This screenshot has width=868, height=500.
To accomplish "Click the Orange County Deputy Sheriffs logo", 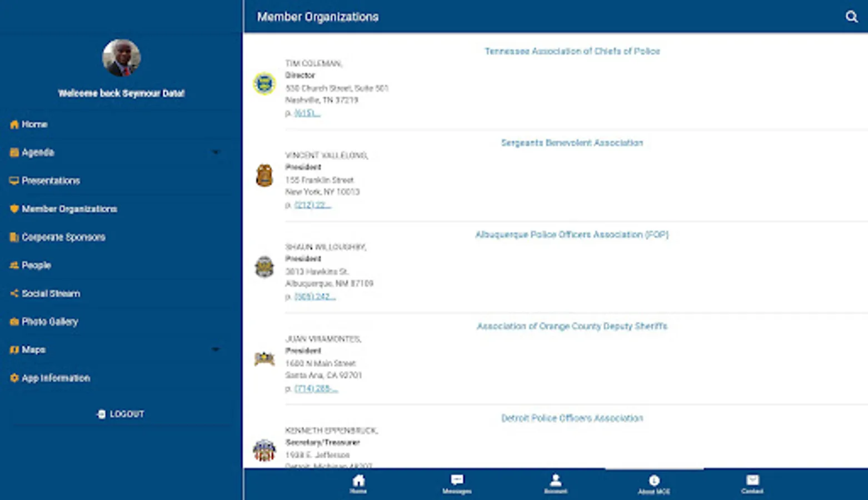I will coord(265,359).
